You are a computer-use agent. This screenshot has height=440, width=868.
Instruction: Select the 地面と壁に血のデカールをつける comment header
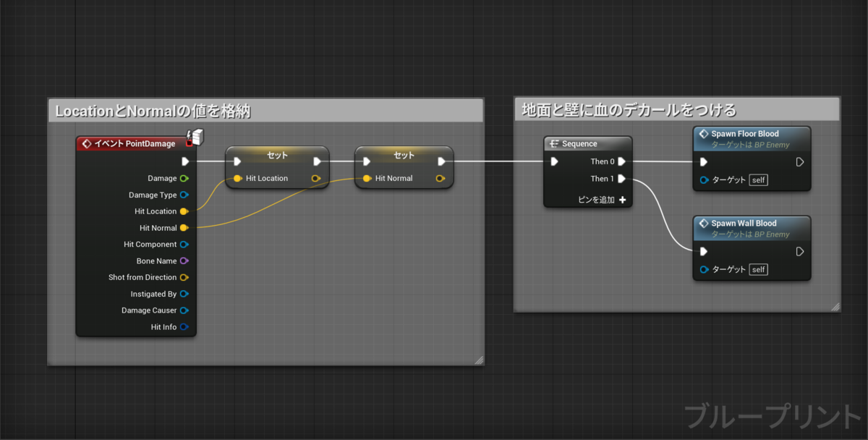coord(677,110)
